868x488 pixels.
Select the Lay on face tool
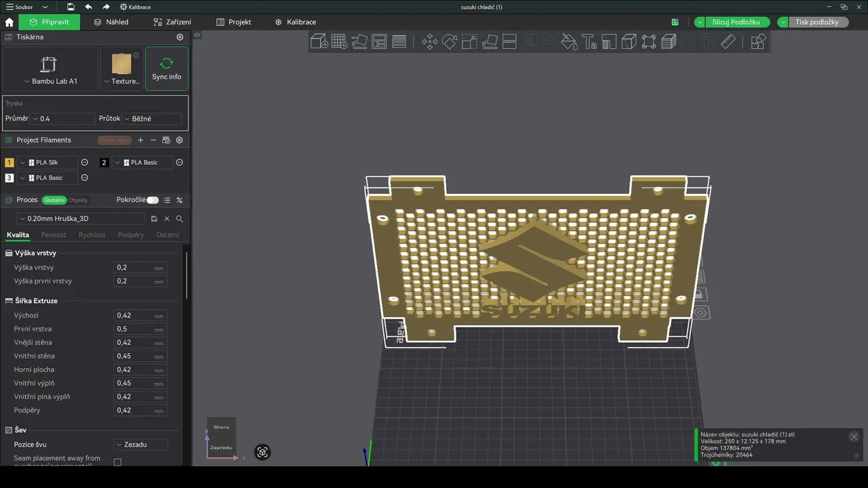point(490,42)
